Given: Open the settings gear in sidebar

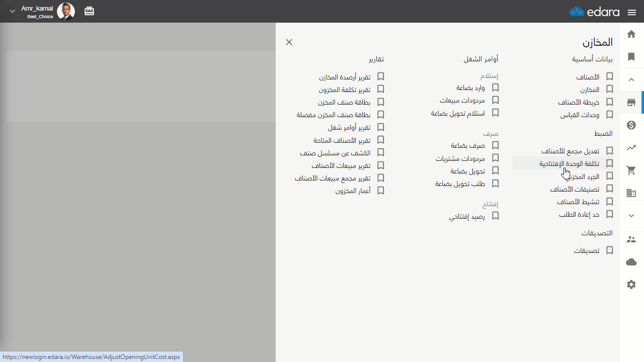Looking at the screenshot, I should (631, 285).
